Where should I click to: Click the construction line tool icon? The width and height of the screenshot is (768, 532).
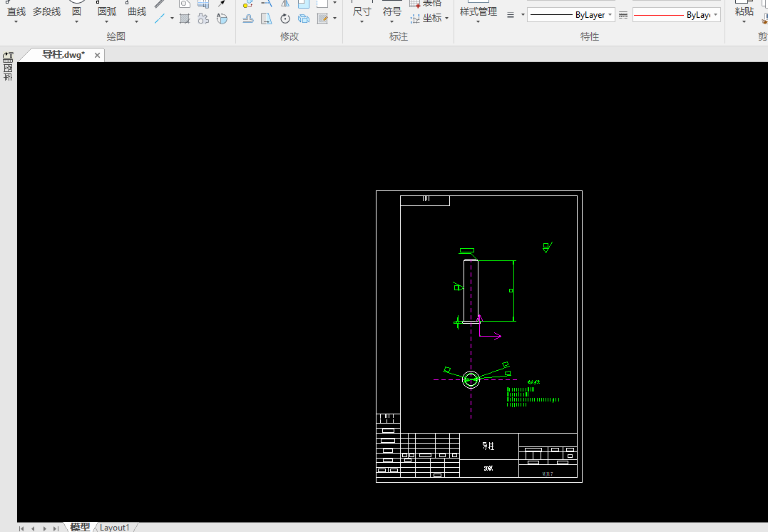coord(160,19)
